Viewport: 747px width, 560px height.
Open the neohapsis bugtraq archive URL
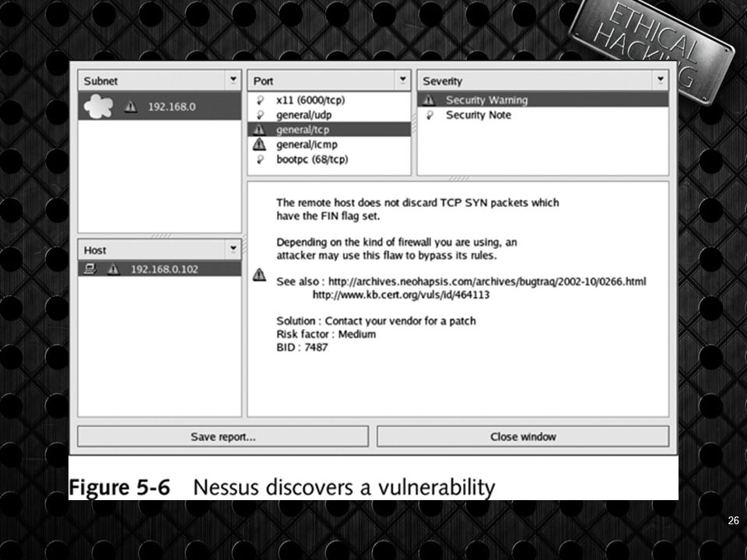tap(487, 282)
